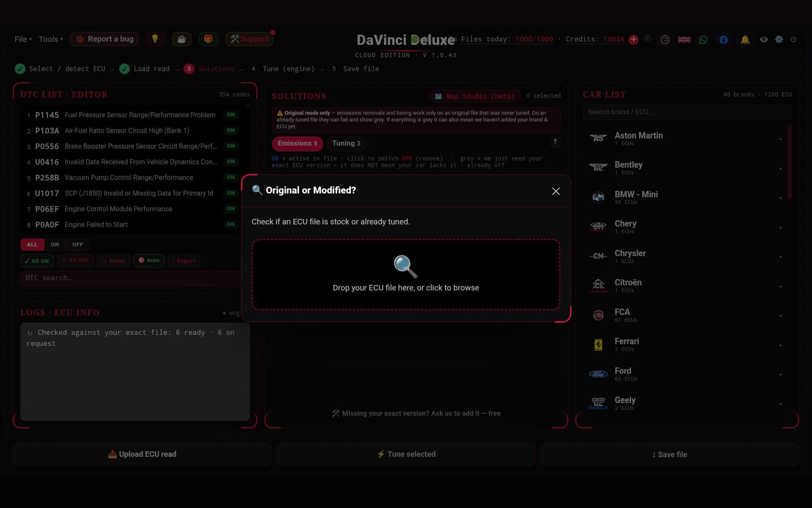Click the Geely brand logo
Image resolution: width=812 pixels, height=508 pixels.
pyautogui.click(x=598, y=403)
